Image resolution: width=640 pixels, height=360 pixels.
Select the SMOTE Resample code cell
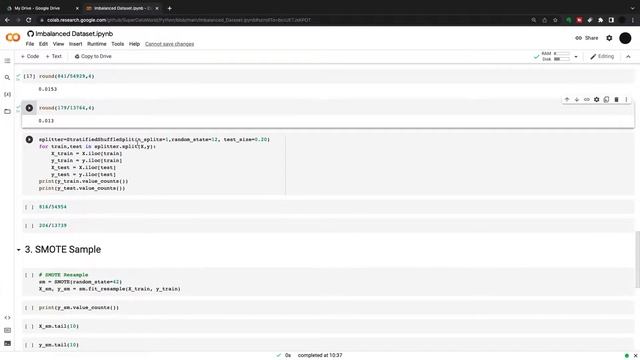(329, 282)
